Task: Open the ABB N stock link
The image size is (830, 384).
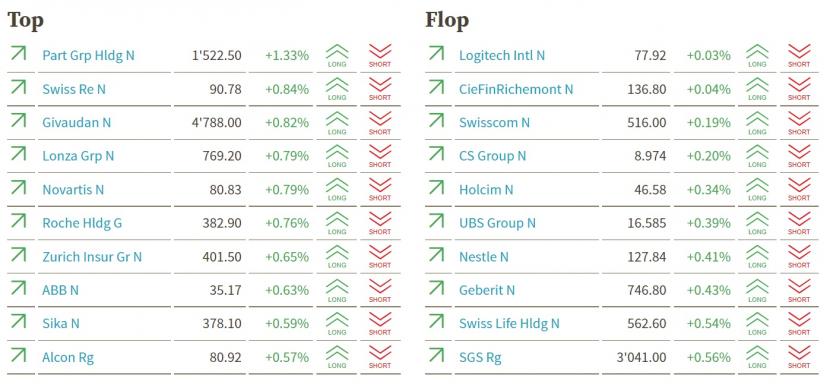Action: (x=60, y=290)
